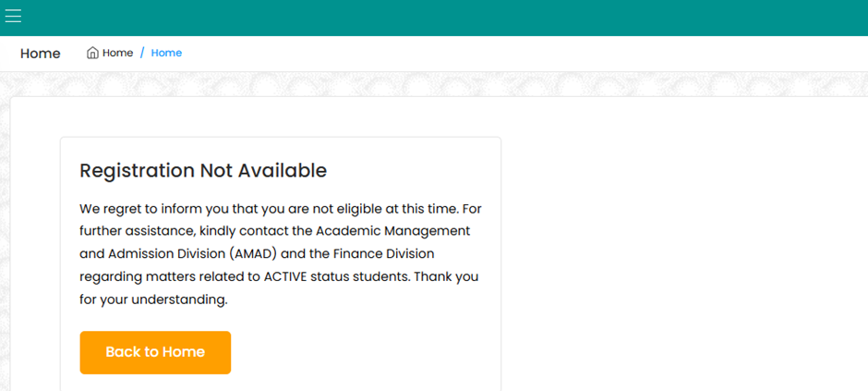The width and height of the screenshot is (868, 391).
Task: Click the 'further assistance, kindly contact' line
Action: tap(184, 230)
